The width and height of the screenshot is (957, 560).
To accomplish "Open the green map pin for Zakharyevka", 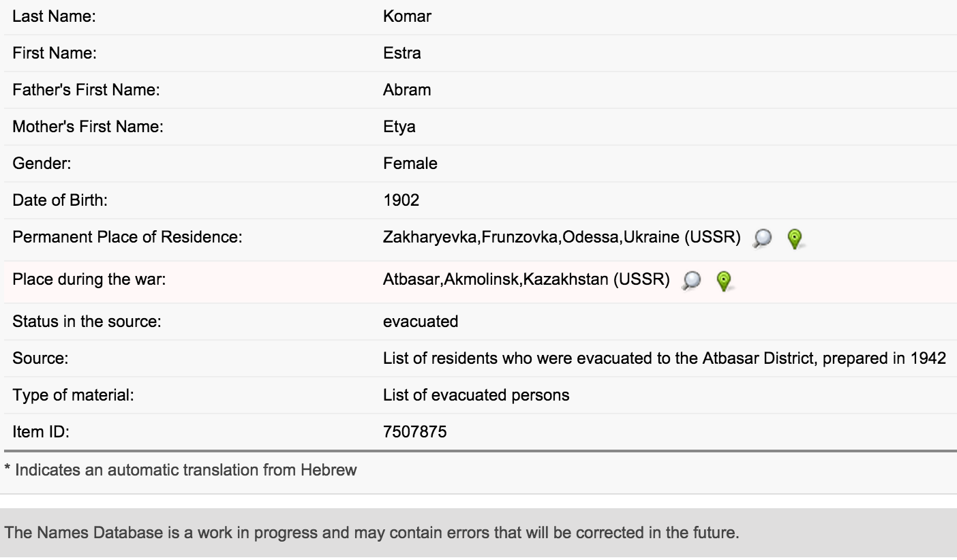I will click(x=794, y=238).
